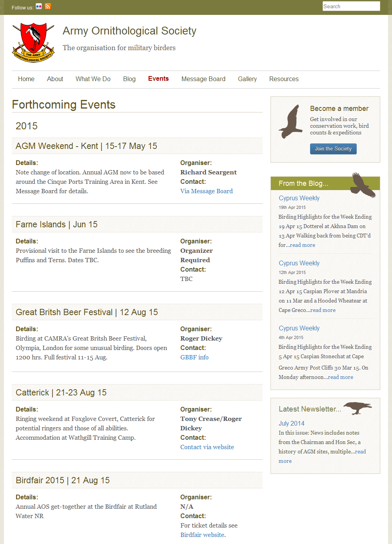Image resolution: width=392 pixels, height=544 pixels.
Task: Click in the Search box
Action: (x=351, y=6)
